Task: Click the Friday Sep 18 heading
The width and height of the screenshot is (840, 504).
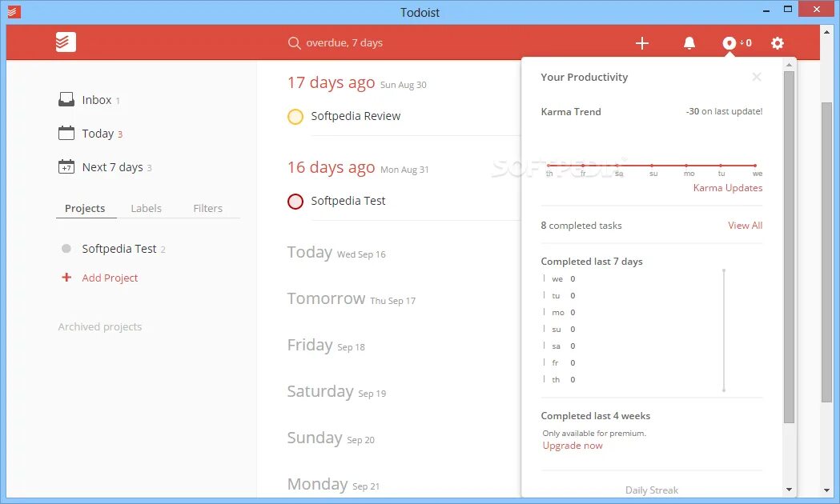Action: (x=326, y=345)
